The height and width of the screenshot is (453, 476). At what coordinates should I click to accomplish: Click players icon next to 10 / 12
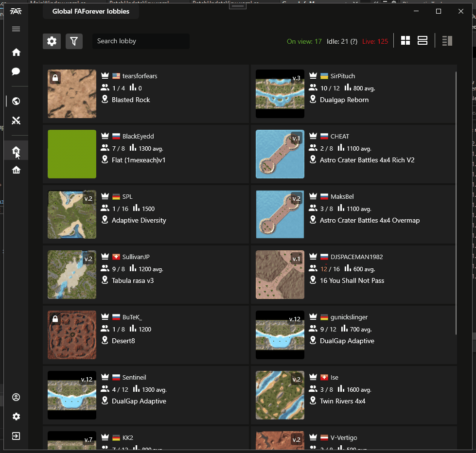tap(313, 87)
